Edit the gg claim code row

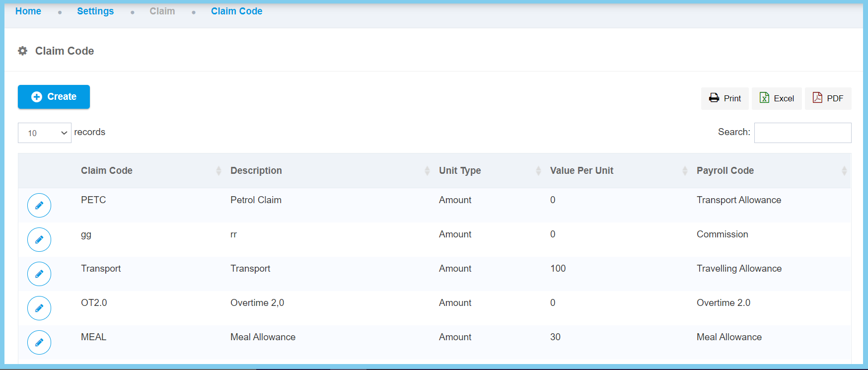pos(39,240)
